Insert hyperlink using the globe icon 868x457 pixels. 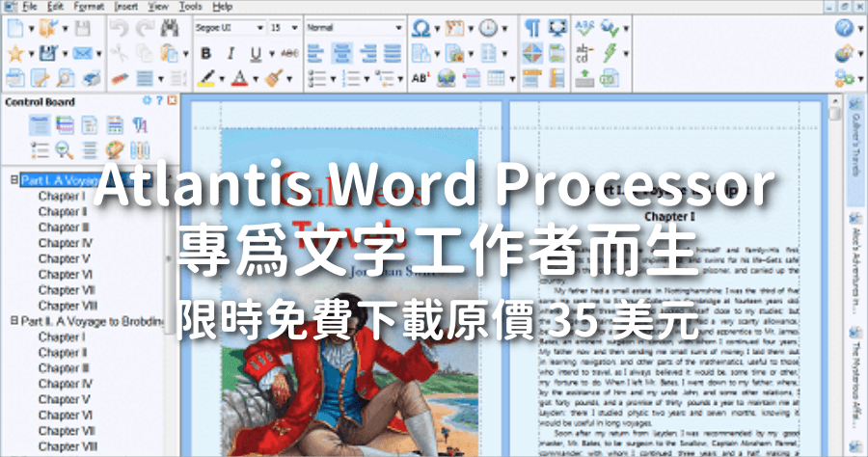[x=447, y=78]
